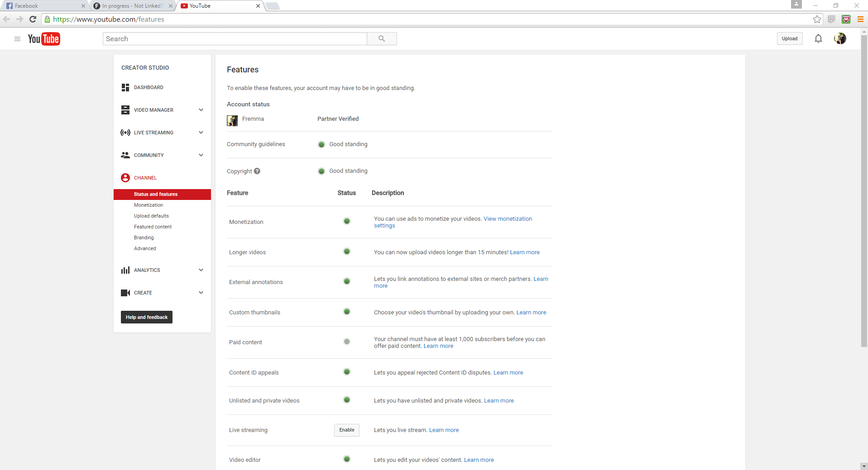Go to the YouTube logo home
The height and width of the screenshot is (470, 868).
tap(44, 39)
